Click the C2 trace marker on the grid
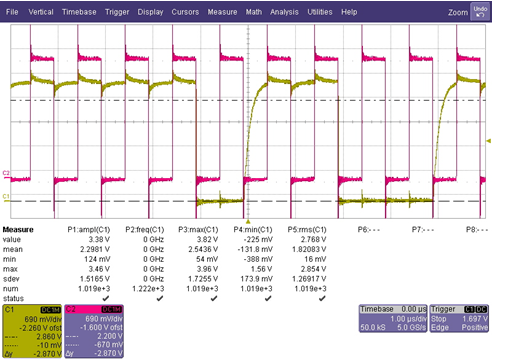Screen dimensions: 506x360 6,173
